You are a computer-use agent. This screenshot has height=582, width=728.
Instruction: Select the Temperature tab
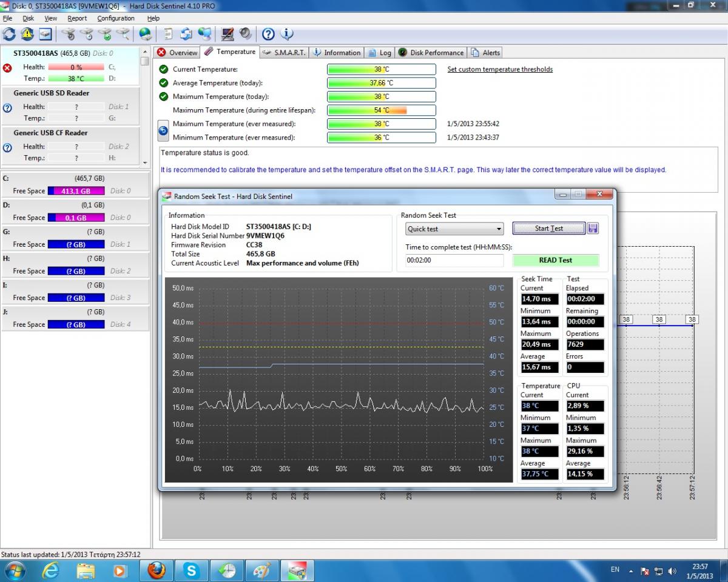(x=230, y=52)
